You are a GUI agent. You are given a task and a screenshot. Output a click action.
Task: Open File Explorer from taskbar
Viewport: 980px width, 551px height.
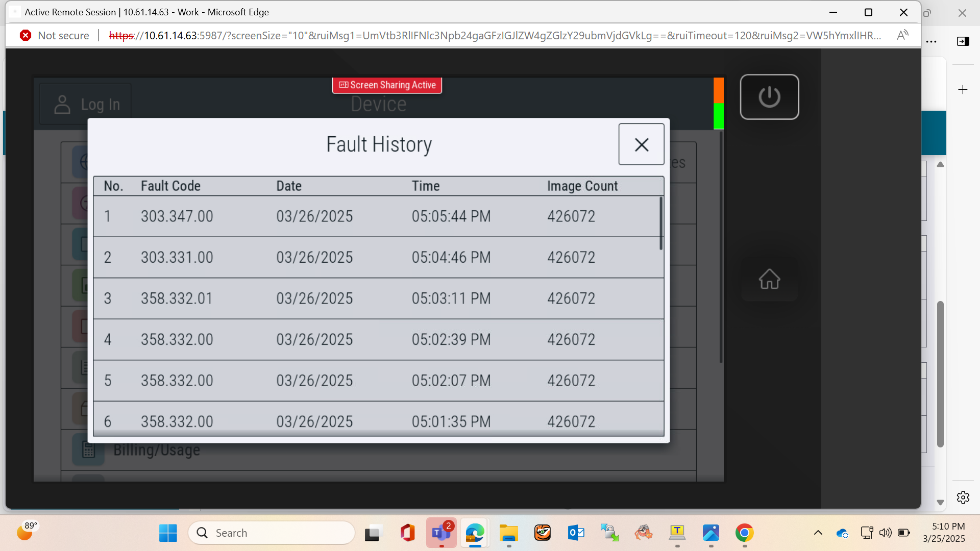point(508,533)
